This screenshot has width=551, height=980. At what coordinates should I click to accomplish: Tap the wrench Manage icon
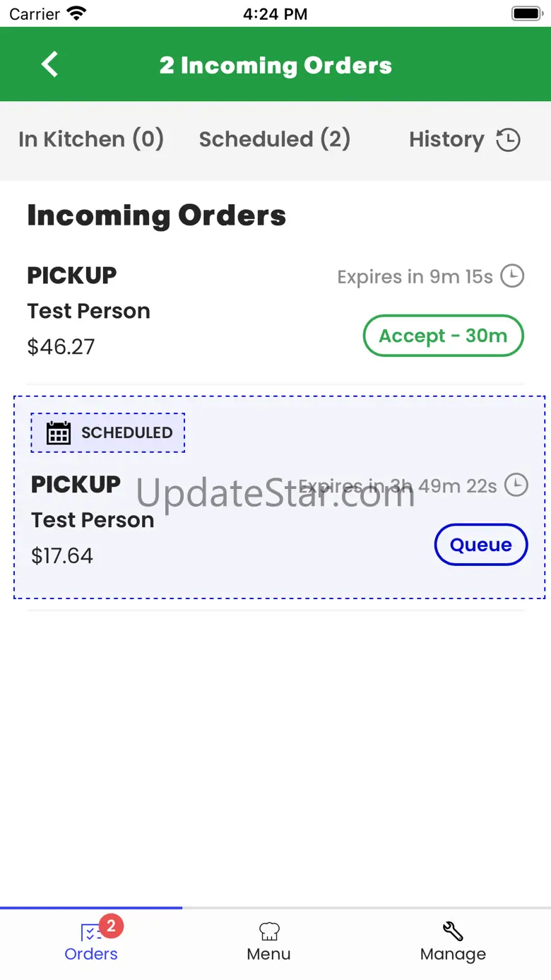click(453, 931)
